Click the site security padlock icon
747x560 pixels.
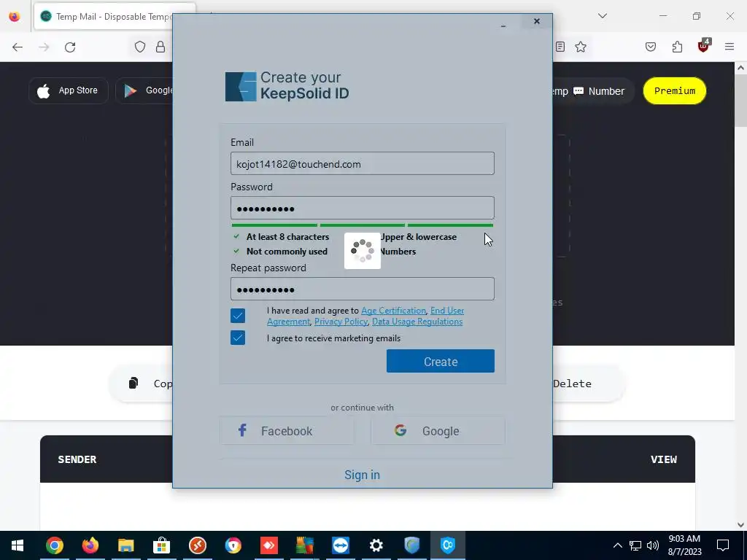[x=160, y=47]
